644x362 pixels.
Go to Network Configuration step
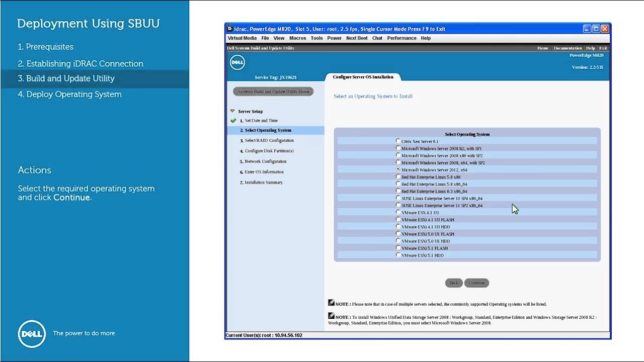pos(266,161)
